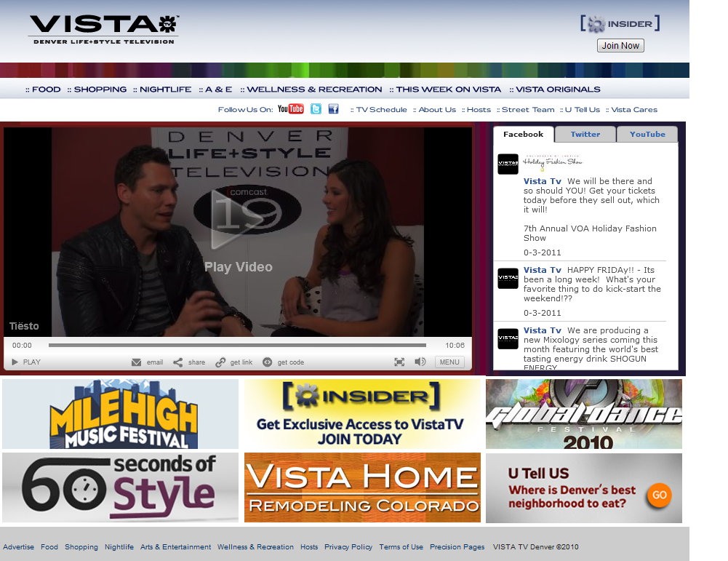Open the 60 Seconds of Style banner
728x561 pixels.
tap(120, 488)
